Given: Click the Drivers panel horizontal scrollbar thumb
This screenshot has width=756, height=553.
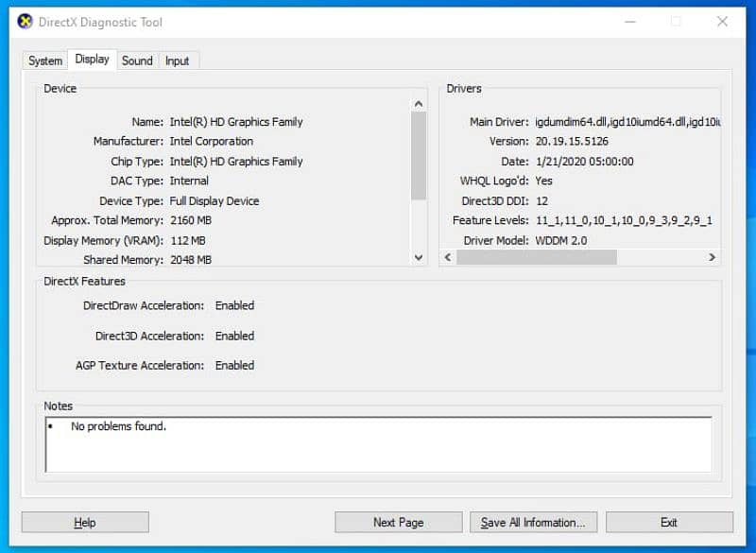Looking at the screenshot, I should tap(536, 257).
